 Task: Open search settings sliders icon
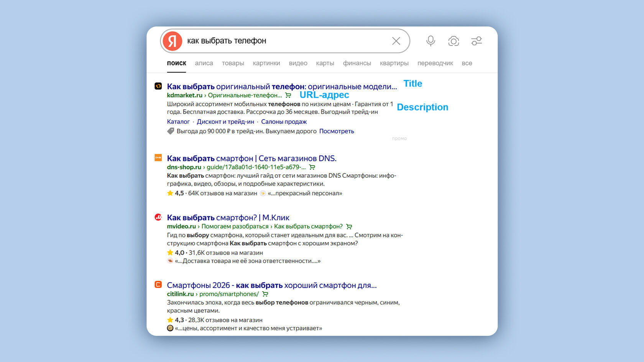coord(476,41)
